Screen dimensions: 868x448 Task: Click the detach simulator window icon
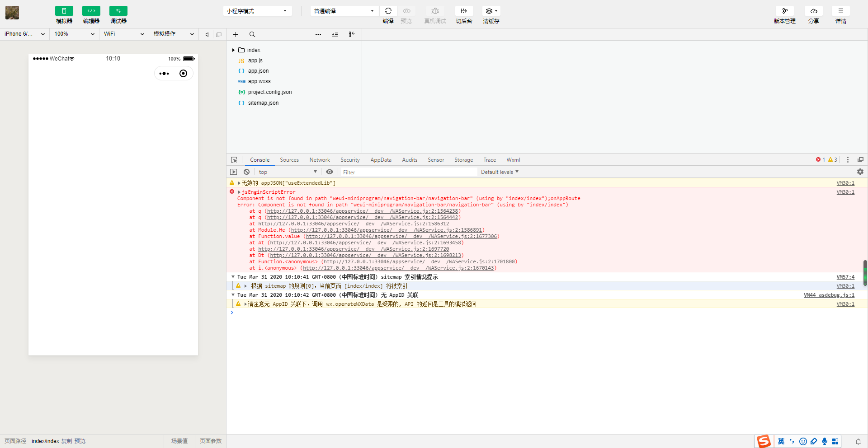219,34
